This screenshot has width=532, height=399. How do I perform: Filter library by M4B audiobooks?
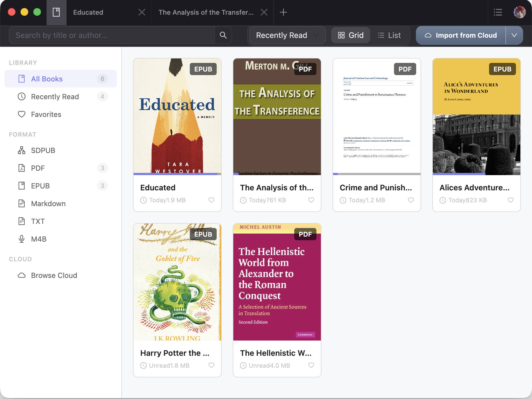(x=39, y=239)
